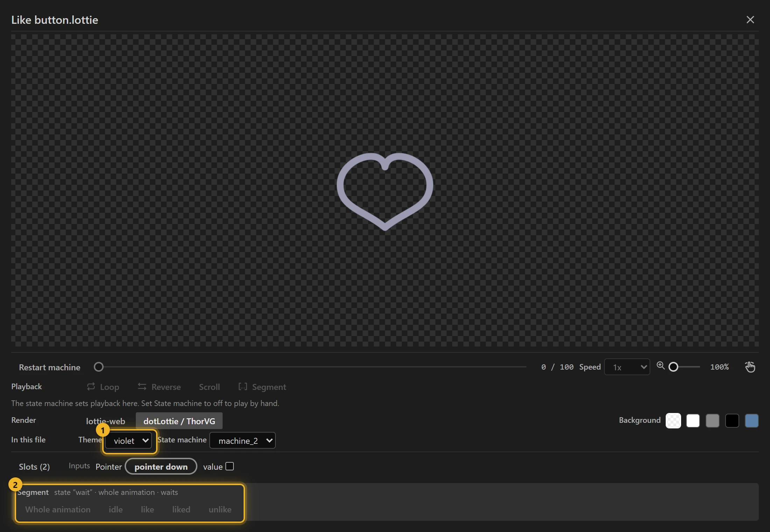Select dotLottie / ThorVG renderer tab

tap(179, 421)
